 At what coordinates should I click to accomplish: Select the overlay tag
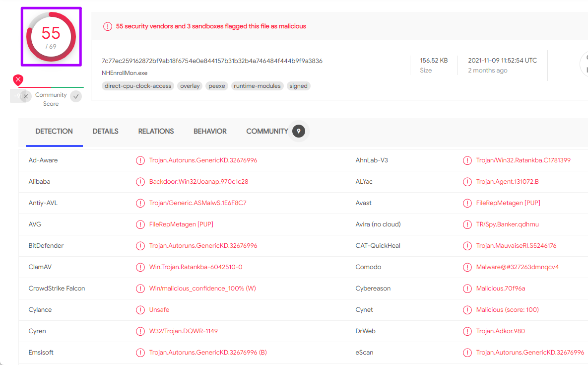190,86
